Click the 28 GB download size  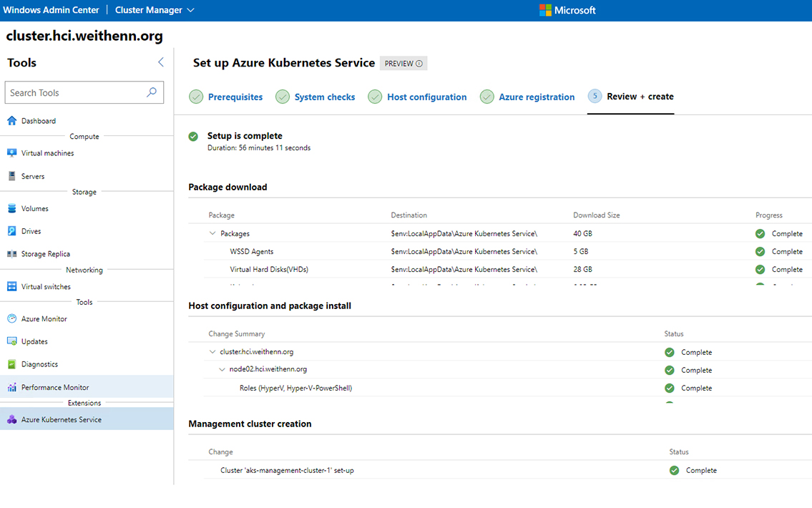582,269
